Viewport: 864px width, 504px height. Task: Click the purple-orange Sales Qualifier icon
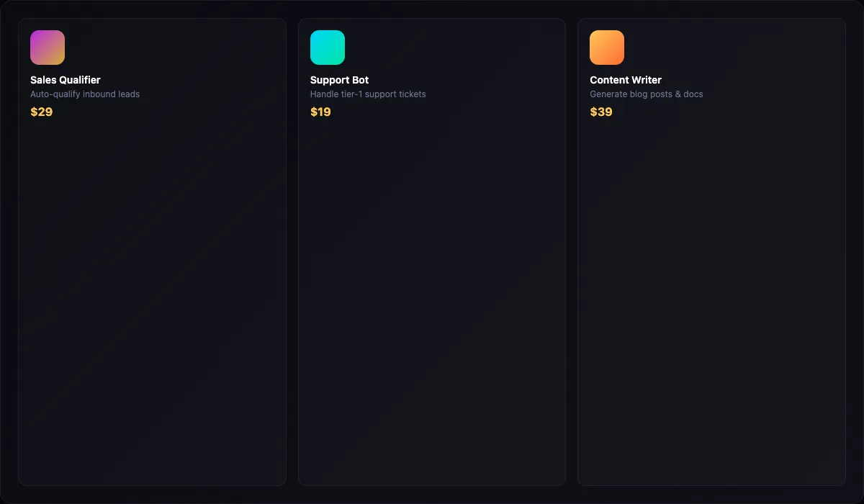pos(48,48)
